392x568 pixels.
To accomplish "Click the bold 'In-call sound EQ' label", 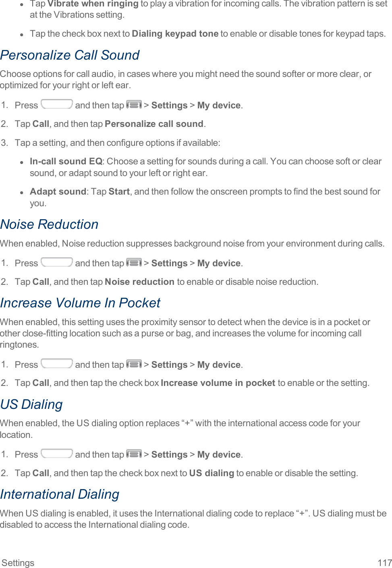I will pyautogui.click(x=66, y=162).
